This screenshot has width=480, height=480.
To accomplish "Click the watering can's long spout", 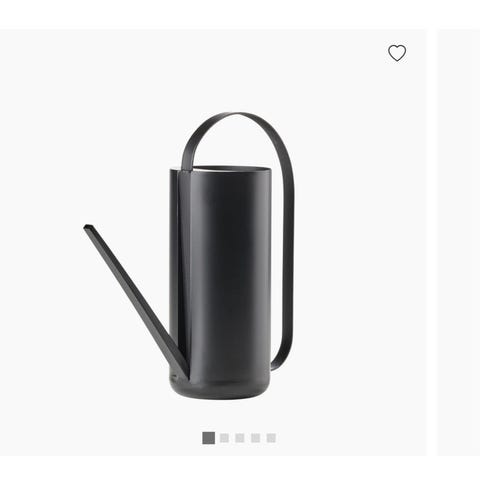I will pos(133,300).
